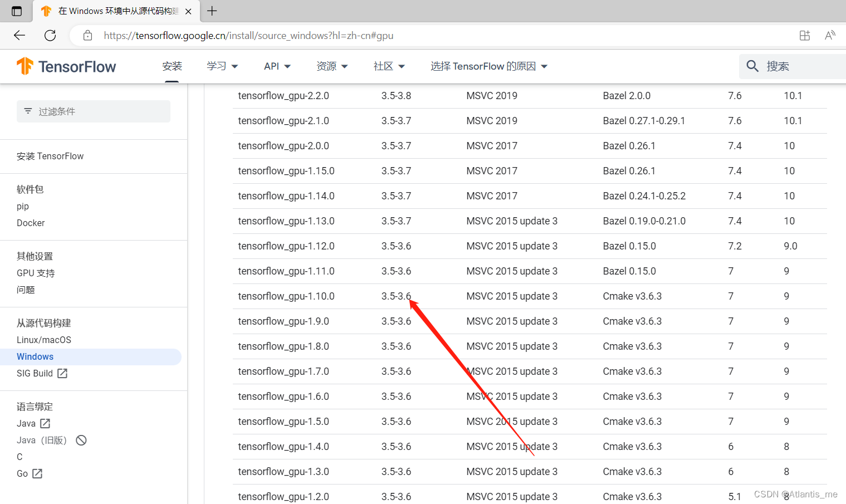Screen dimensions: 846x504
Task: Click 10.1 in tensorflow_gpu-2.1.0 row
Action: click(x=793, y=121)
